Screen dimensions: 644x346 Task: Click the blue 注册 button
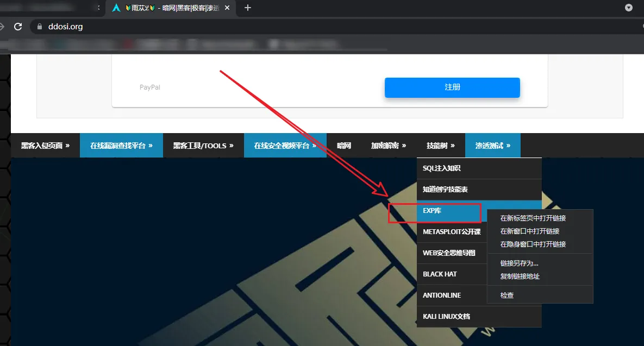452,87
